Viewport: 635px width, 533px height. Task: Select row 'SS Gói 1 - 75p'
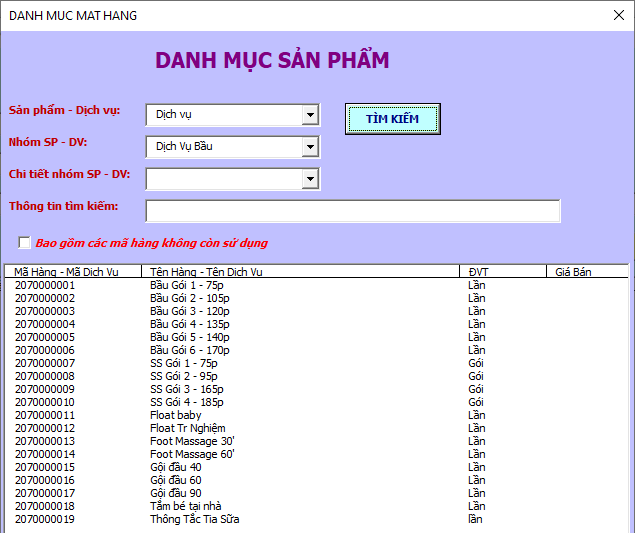click(x=316, y=363)
